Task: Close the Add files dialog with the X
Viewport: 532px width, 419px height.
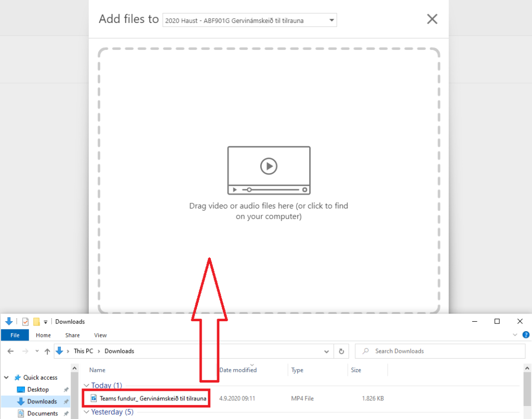Action: (432, 19)
